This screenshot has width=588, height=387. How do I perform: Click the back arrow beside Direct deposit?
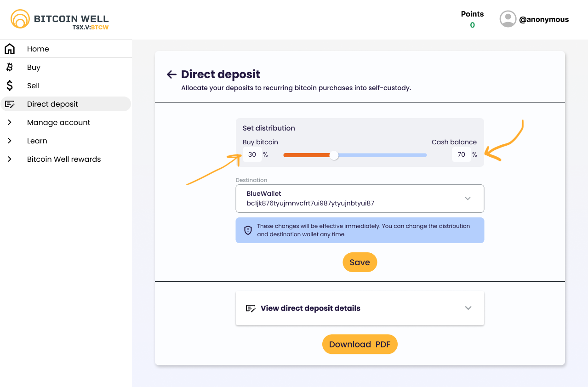pyautogui.click(x=171, y=74)
